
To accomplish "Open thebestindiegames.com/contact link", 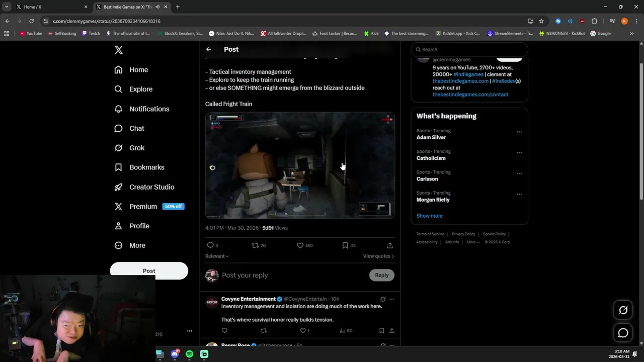I will pos(470,94).
